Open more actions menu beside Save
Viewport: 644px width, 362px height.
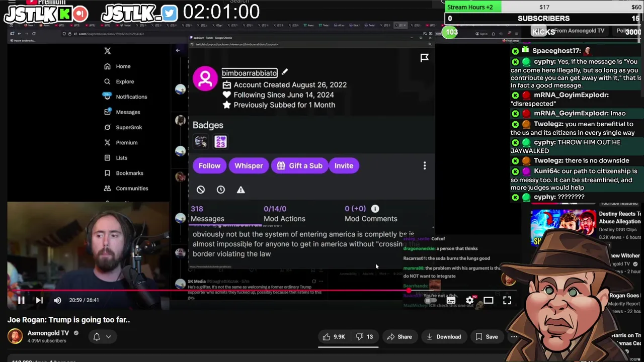514,337
